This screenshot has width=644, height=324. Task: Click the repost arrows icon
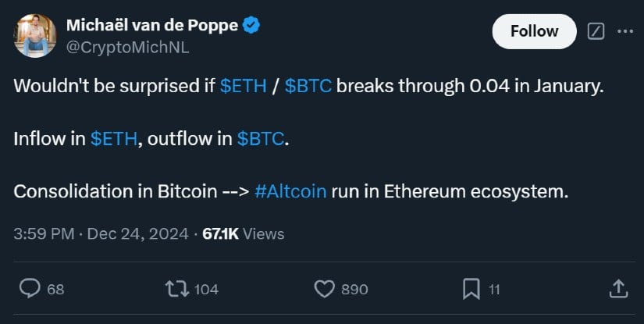176,289
